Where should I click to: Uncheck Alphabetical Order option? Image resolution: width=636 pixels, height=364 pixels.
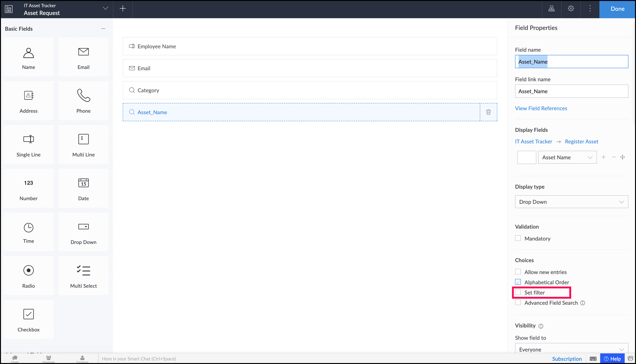coord(518,282)
